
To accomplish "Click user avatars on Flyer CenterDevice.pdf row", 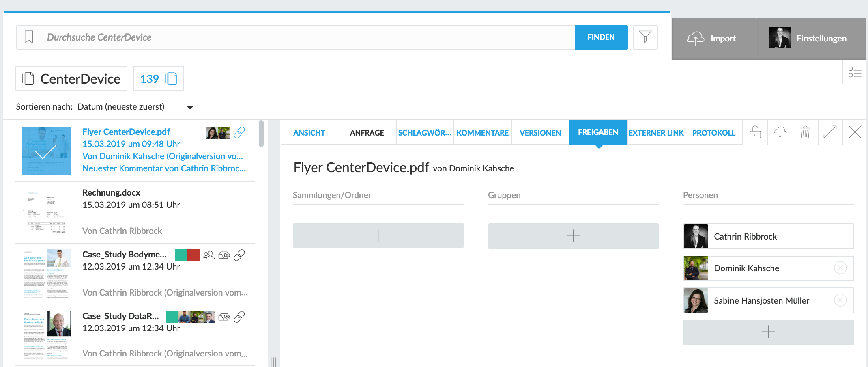I will (218, 133).
